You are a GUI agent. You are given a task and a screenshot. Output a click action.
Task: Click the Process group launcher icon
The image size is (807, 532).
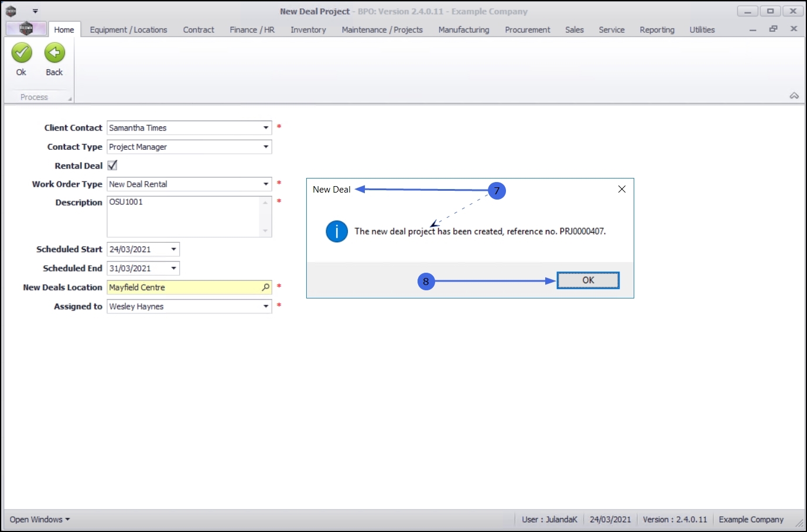point(70,99)
